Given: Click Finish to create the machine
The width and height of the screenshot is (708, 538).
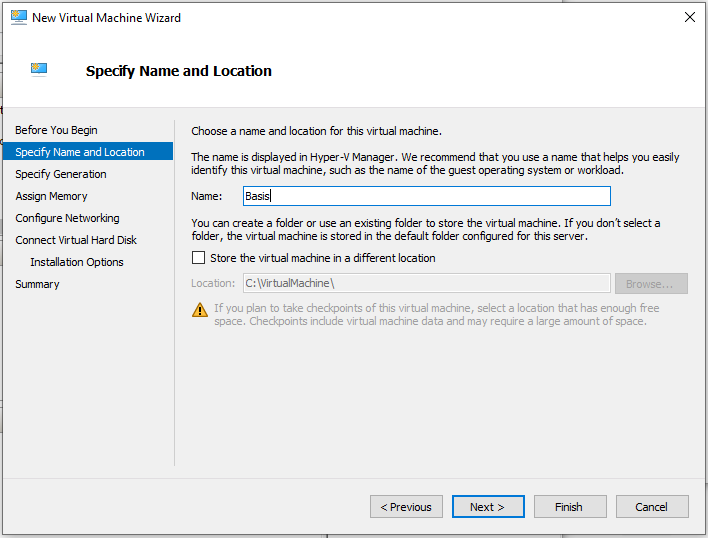Looking at the screenshot, I should 570,507.
